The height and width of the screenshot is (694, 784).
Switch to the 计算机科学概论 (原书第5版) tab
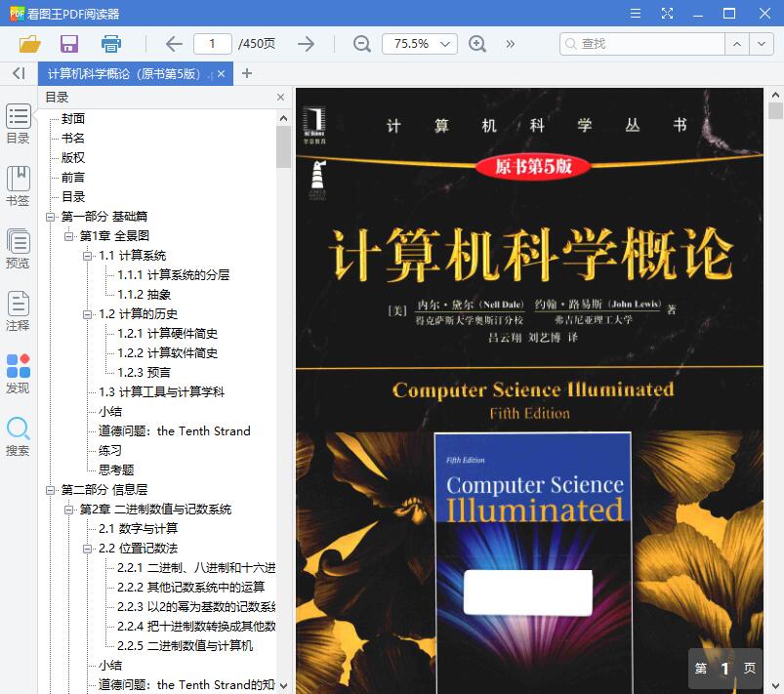pyautogui.click(x=124, y=74)
